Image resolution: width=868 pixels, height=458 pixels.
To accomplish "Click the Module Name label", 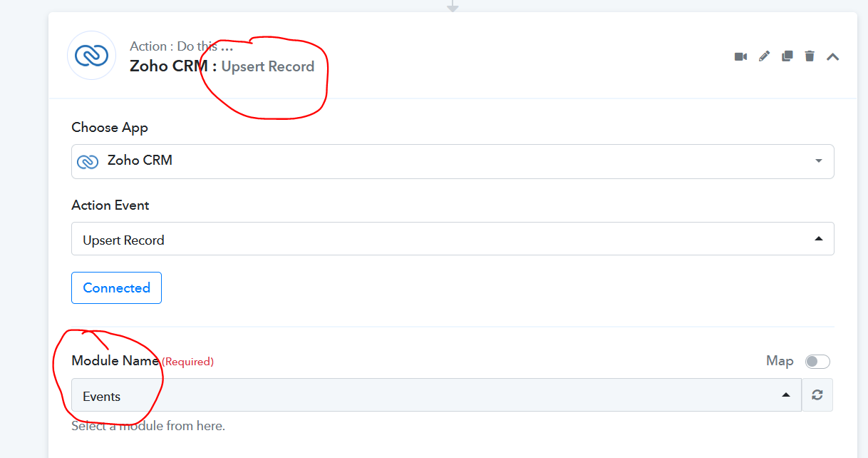I will pyautogui.click(x=115, y=361).
